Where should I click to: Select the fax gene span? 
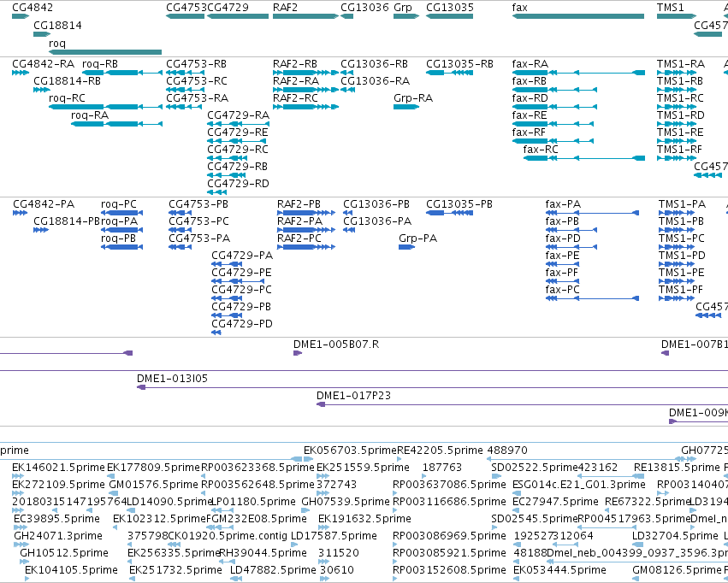pyautogui.click(x=578, y=16)
